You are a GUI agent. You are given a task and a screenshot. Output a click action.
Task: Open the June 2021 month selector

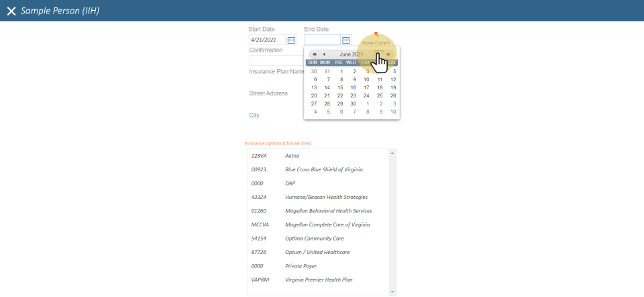point(352,54)
